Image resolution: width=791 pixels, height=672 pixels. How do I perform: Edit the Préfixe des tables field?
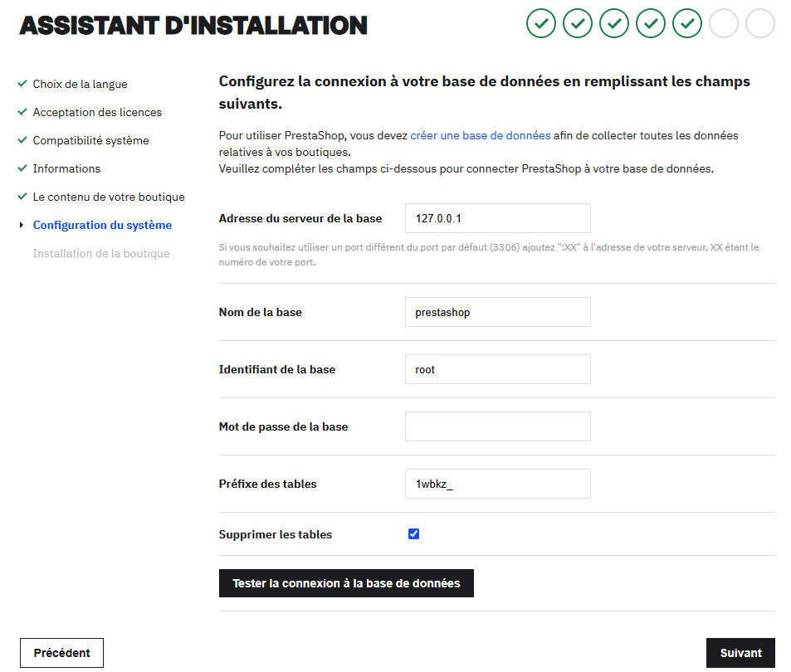[x=497, y=484]
